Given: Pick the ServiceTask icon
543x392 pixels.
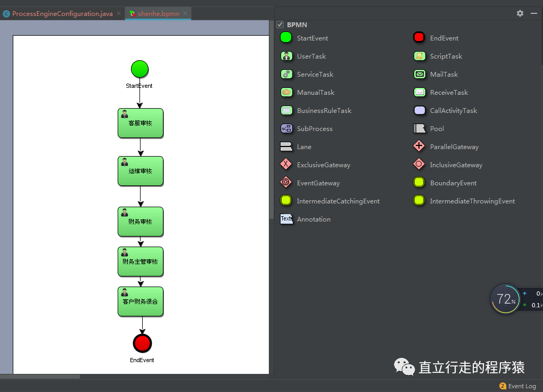Looking at the screenshot, I should pos(286,74).
